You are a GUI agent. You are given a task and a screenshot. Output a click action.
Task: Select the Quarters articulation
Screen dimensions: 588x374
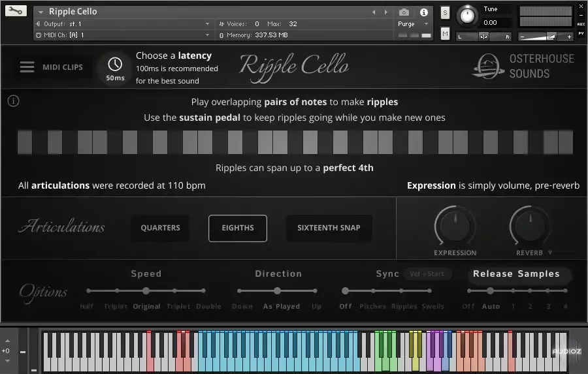(x=160, y=228)
